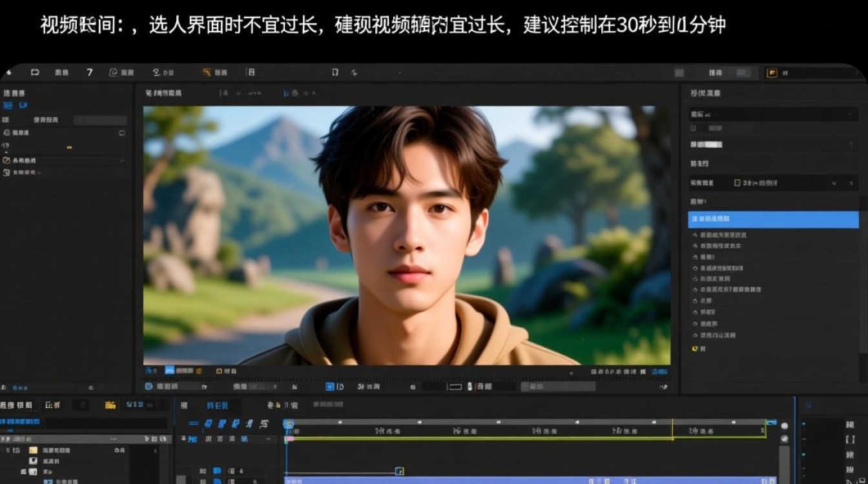Image resolution: width=868 pixels, height=484 pixels.
Task: Toggle the small checkbox below the top right-panel dropdown
Action: [x=694, y=128]
